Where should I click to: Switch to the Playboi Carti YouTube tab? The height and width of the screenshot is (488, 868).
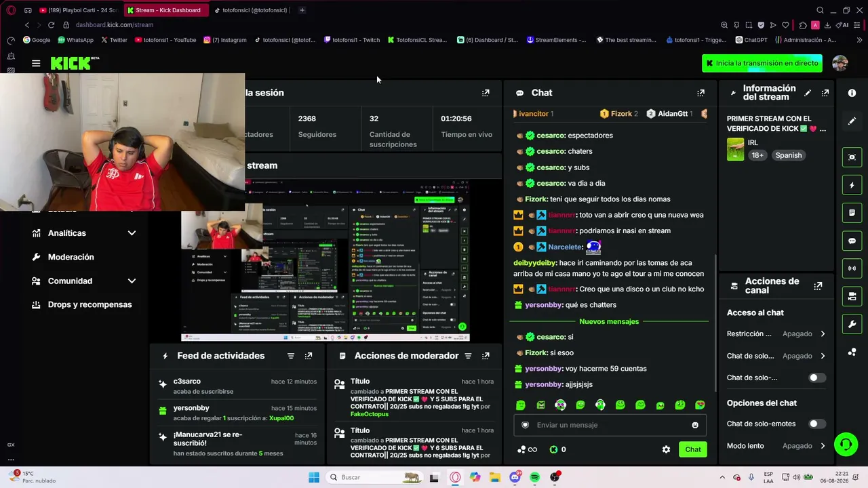(x=78, y=10)
